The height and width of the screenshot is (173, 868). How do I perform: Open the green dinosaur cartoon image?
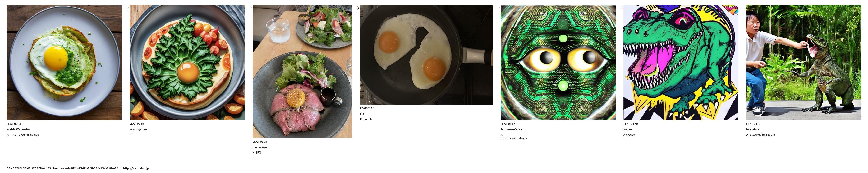681,62
